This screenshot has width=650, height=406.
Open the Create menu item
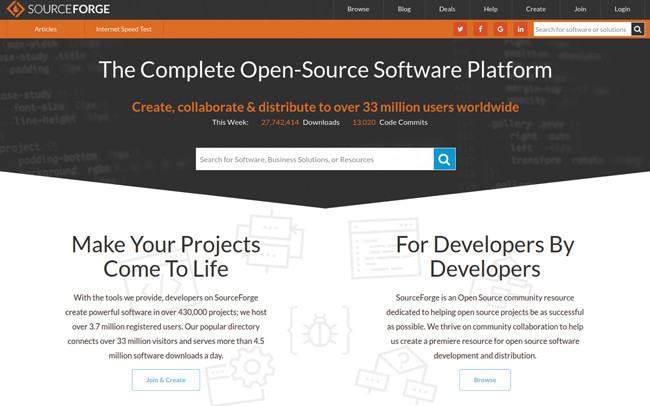[536, 9]
